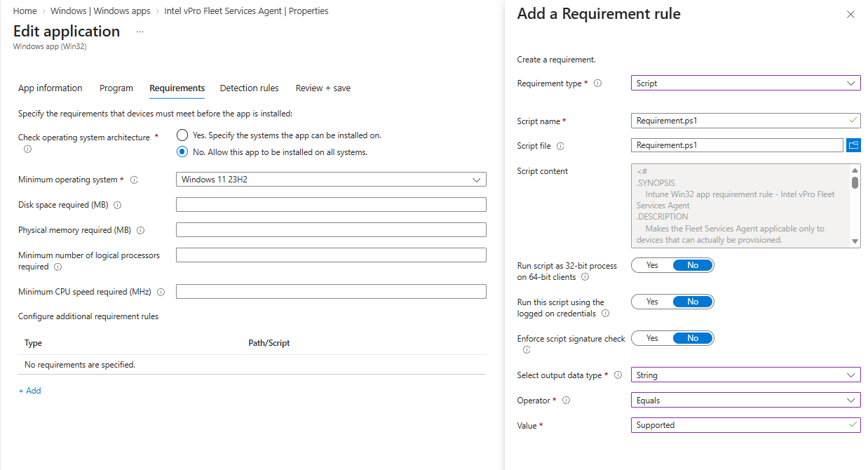This screenshot has width=868, height=470.
Task: Click the info icon next to Operator
Action: coord(566,401)
